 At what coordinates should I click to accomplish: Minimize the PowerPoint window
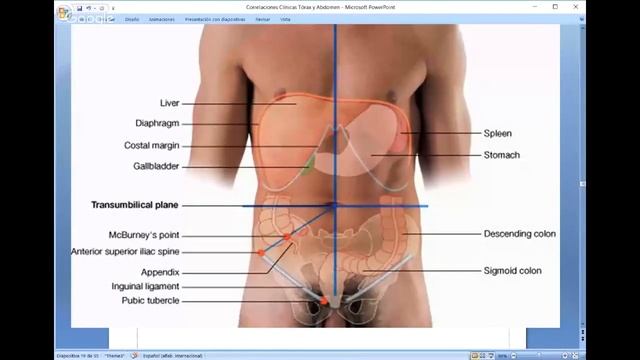click(535, 7)
